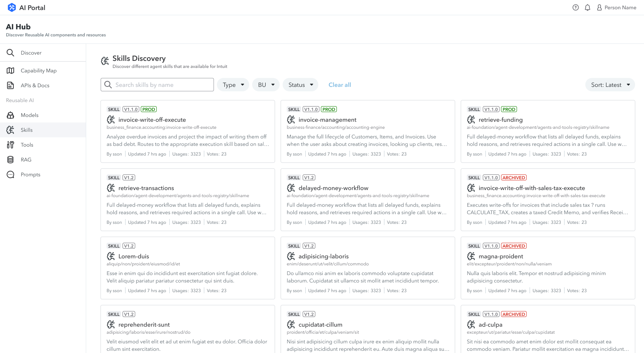Open the reprehenderit-sunt skill title
Screen dimensions: 644x353
click(x=144, y=324)
